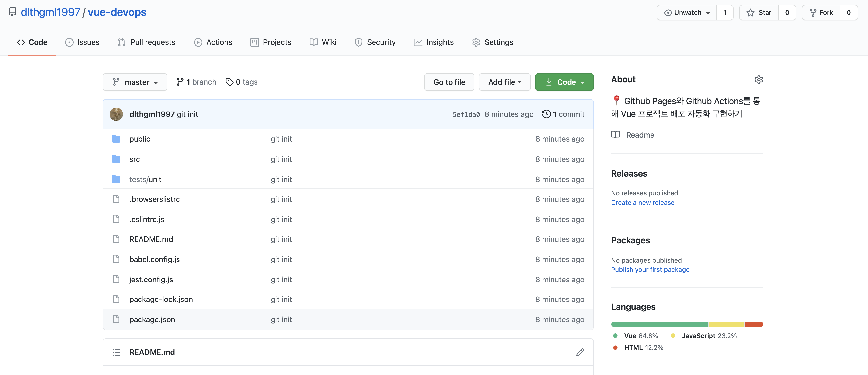
Task: Open the master branch dropdown
Action: pos(135,82)
